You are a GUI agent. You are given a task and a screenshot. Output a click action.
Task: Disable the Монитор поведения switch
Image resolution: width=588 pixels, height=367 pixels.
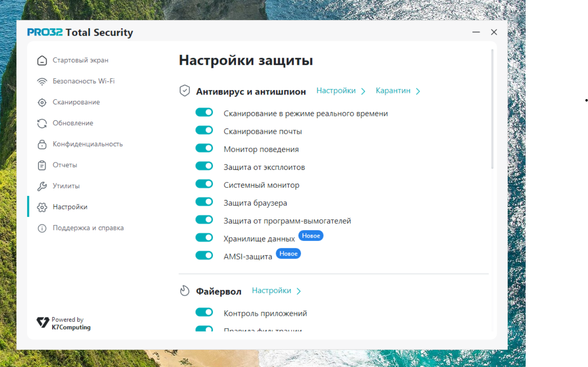[204, 148]
